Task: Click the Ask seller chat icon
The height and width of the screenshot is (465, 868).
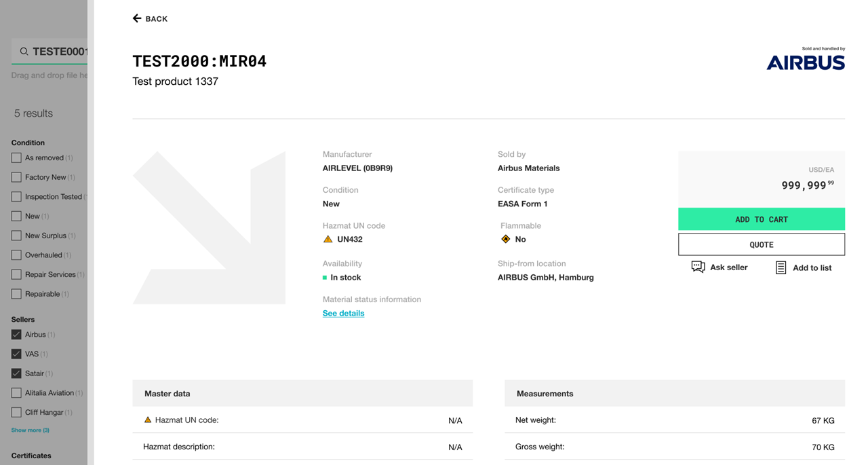Action: point(698,267)
